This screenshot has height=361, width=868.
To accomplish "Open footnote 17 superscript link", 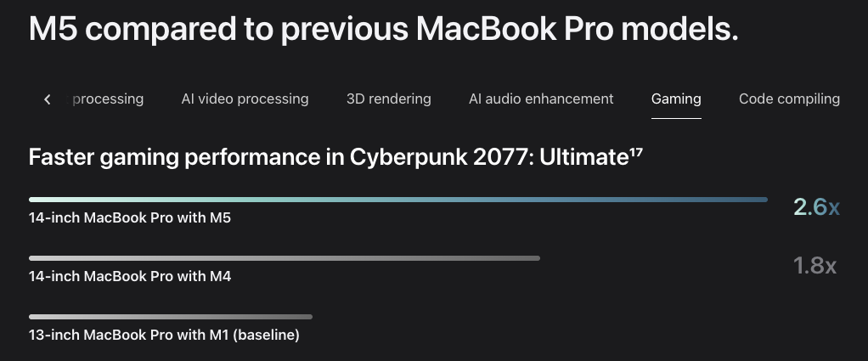I will point(635,152).
